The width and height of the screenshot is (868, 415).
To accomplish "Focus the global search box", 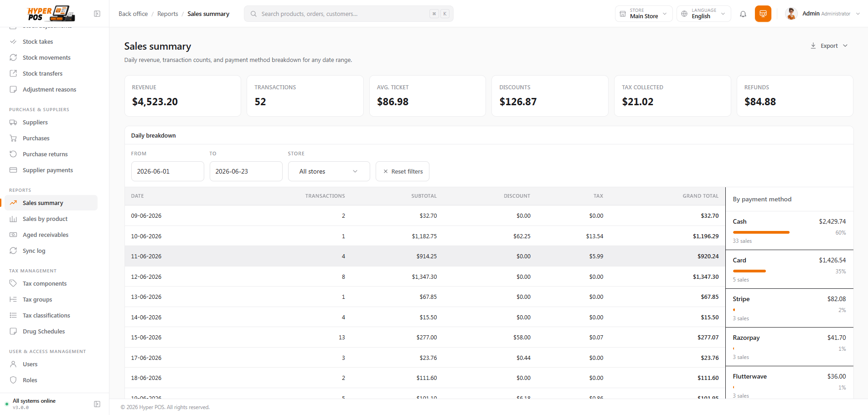I will [348, 14].
